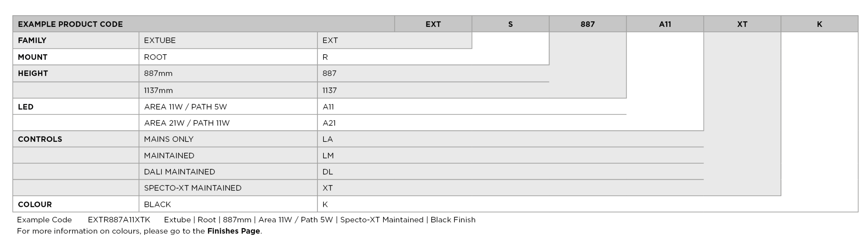Click the ROOT mount option
868x244 pixels.
[155, 57]
